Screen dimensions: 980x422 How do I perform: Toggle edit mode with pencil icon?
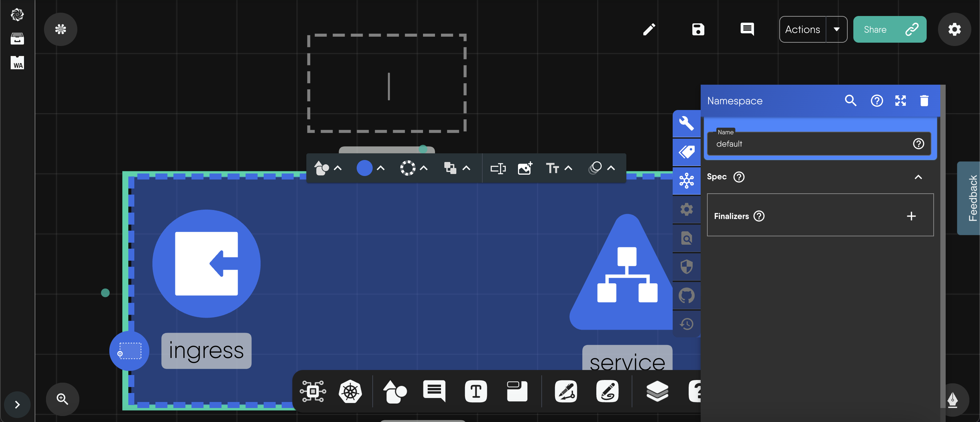(649, 29)
